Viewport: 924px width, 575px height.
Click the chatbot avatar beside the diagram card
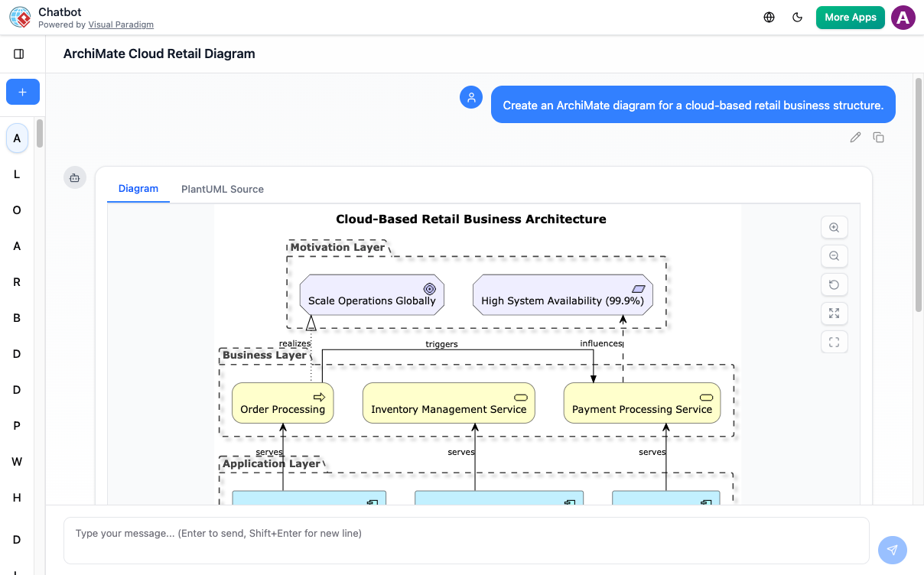point(74,177)
